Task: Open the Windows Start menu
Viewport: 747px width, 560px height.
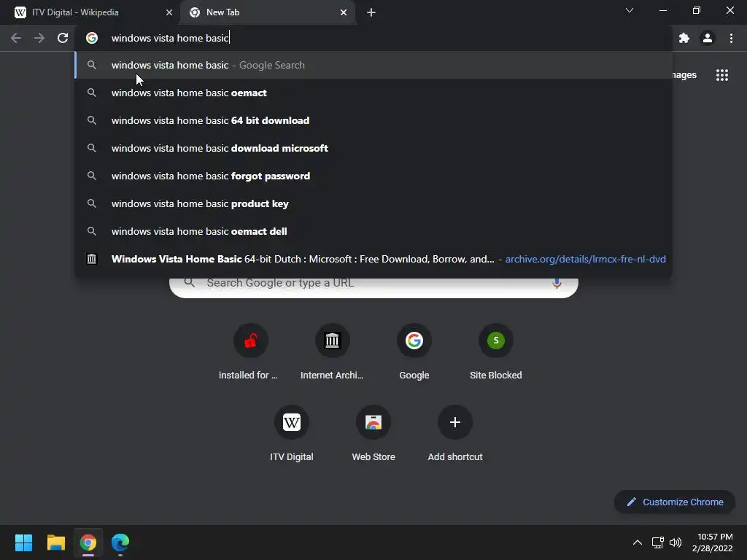Action: [x=23, y=542]
